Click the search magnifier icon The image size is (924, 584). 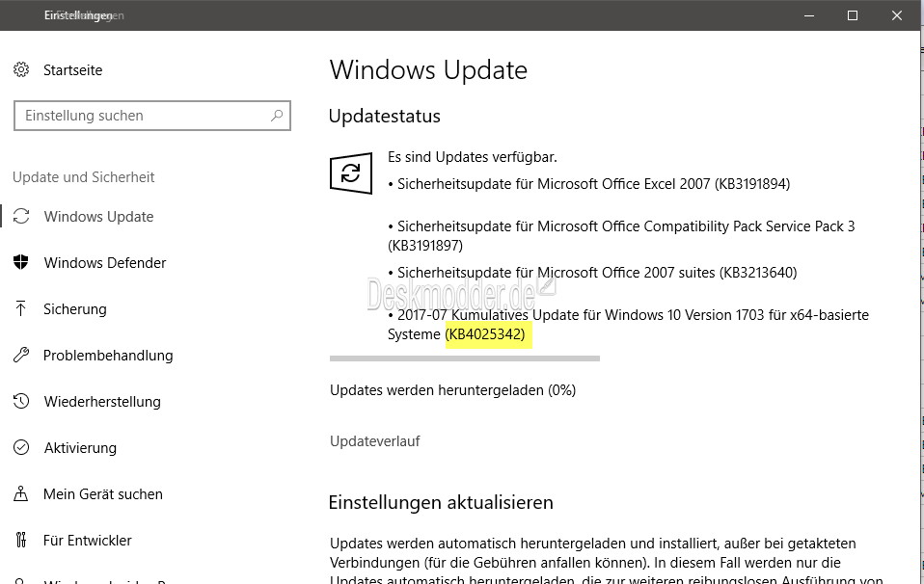pos(277,116)
